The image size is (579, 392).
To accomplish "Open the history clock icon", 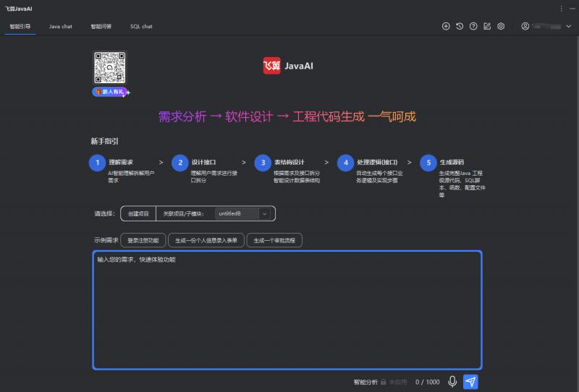I will pyautogui.click(x=460, y=26).
